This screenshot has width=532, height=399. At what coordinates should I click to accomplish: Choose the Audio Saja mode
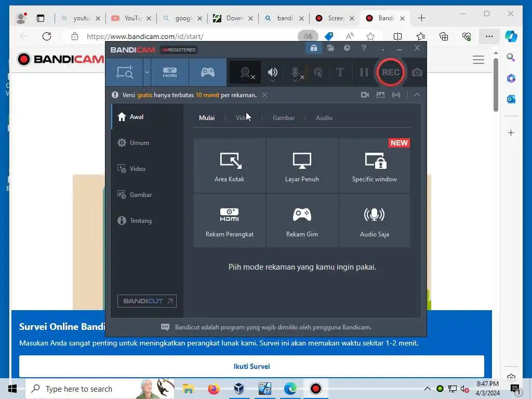coord(374,220)
